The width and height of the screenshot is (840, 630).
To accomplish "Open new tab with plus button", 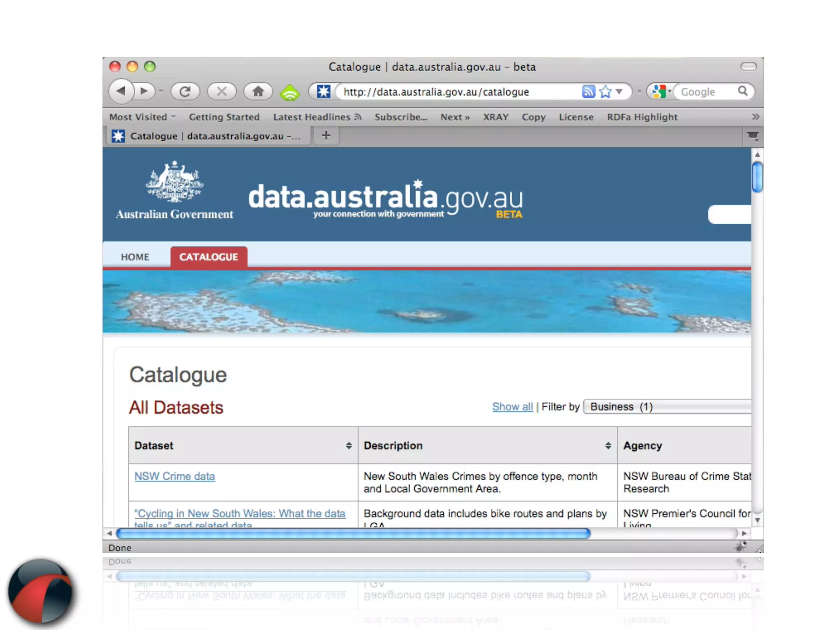I will click(x=326, y=136).
